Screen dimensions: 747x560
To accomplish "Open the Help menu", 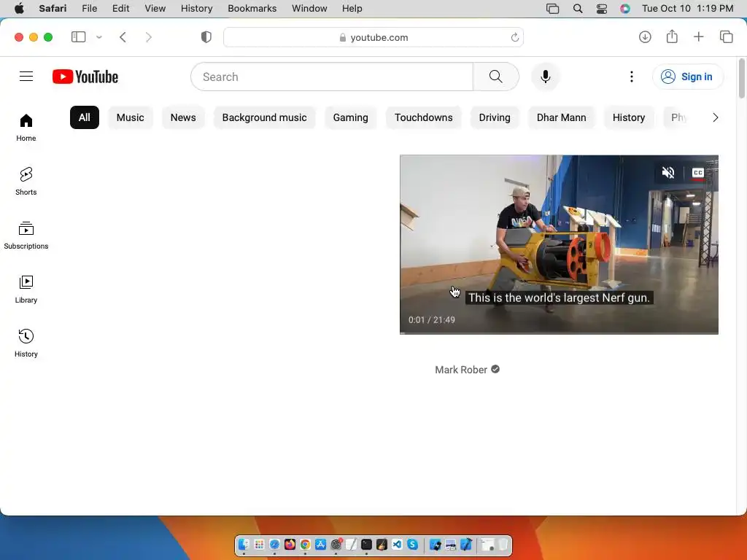I will pos(352,9).
